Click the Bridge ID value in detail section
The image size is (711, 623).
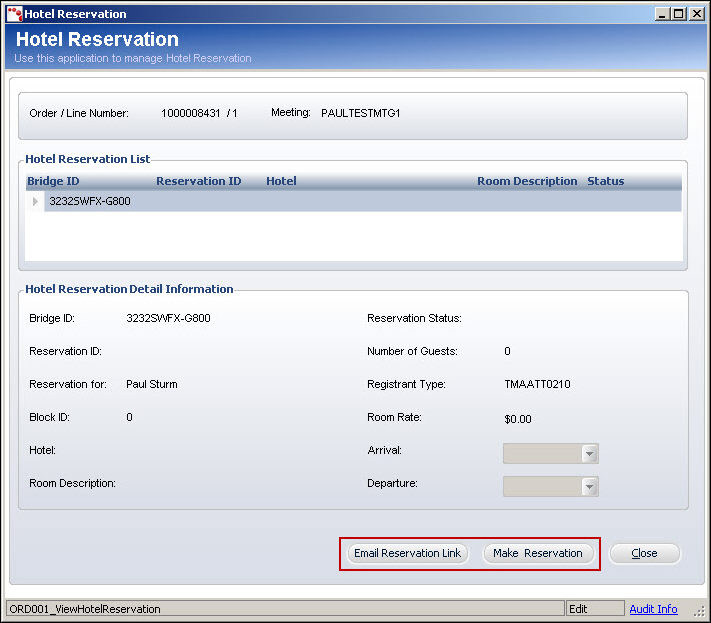coord(168,318)
